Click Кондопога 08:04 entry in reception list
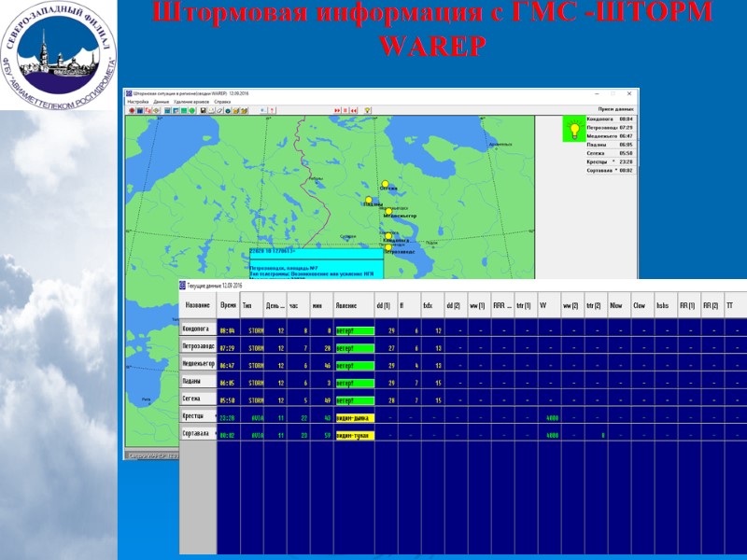The height and width of the screenshot is (560, 747). [610, 119]
